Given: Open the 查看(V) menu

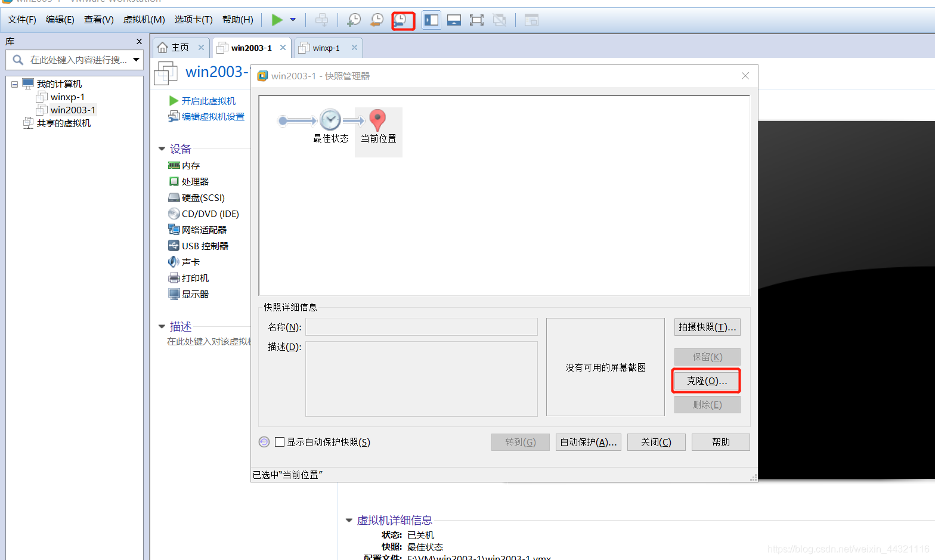Looking at the screenshot, I should 99,20.
